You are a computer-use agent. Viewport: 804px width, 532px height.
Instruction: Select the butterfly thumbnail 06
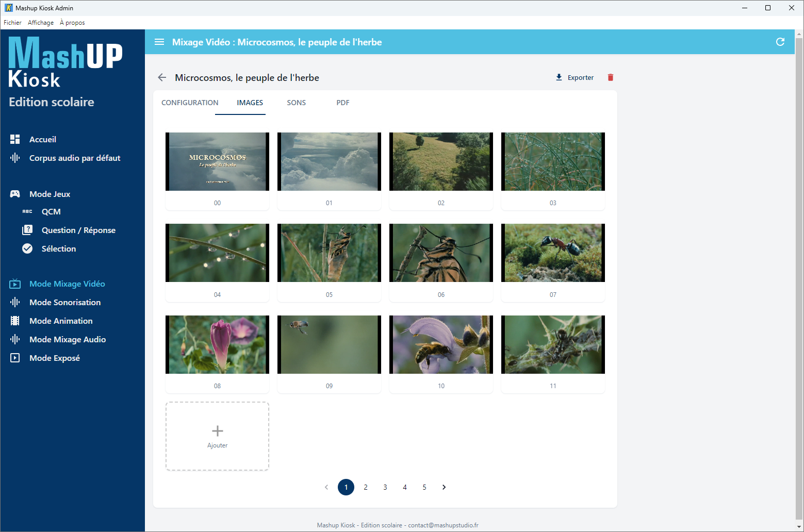(x=441, y=253)
